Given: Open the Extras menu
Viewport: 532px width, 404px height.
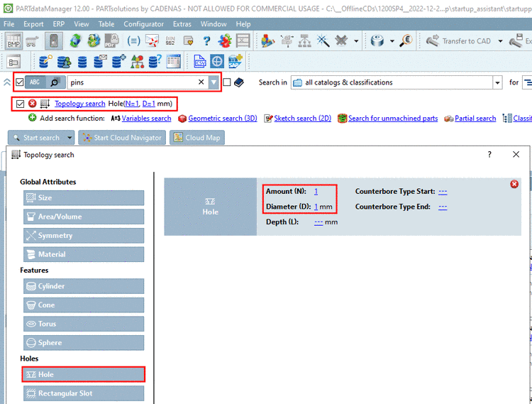Looking at the screenshot, I should click(x=182, y=24).
